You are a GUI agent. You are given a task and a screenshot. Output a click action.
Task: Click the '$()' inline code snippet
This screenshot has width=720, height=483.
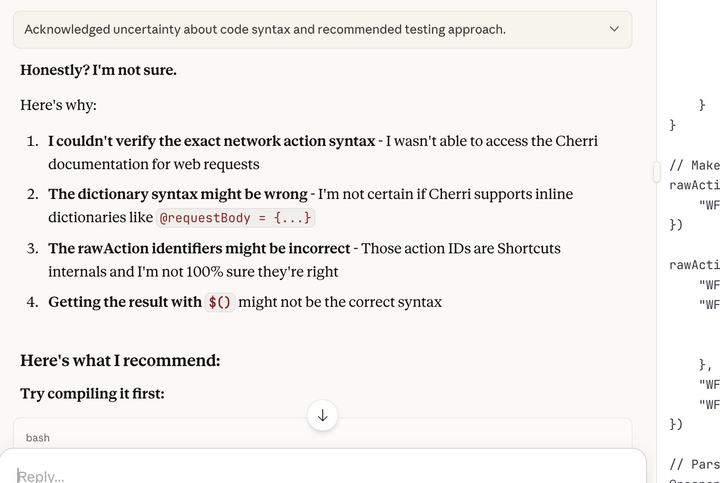(220, 302)
